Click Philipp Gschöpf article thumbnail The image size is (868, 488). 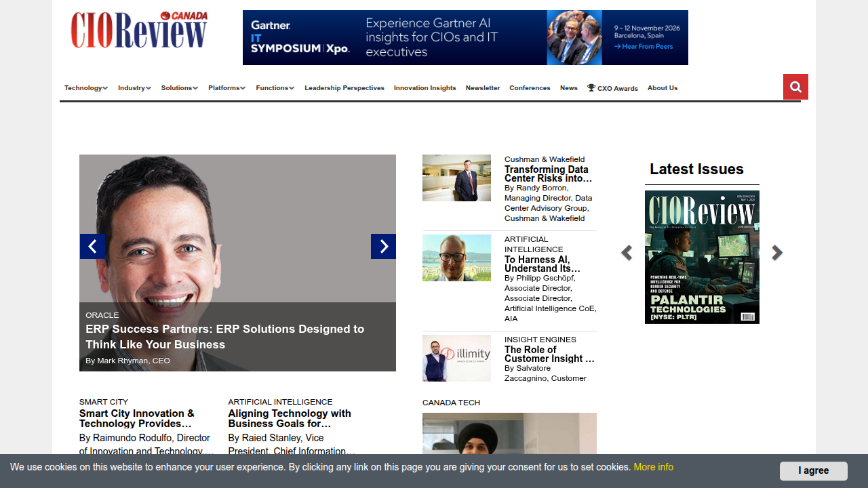456,258
